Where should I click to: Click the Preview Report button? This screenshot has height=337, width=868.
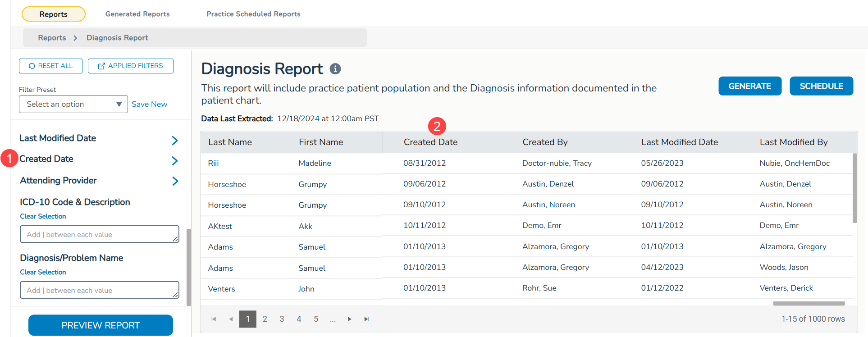(101, 325)
